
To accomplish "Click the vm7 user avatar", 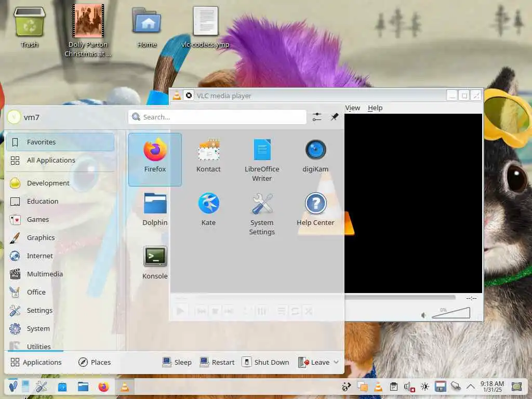I will (14, 117).
